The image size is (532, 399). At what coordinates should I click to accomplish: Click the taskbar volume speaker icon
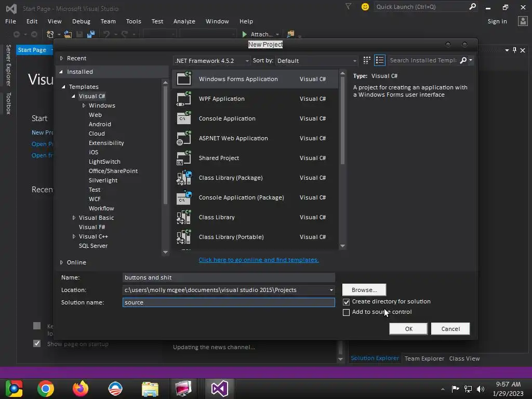point(481,389)
